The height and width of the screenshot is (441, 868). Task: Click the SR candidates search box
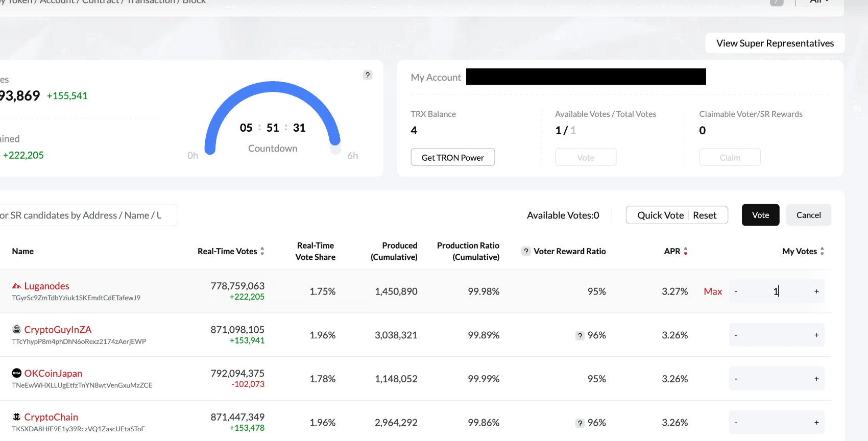88,215
